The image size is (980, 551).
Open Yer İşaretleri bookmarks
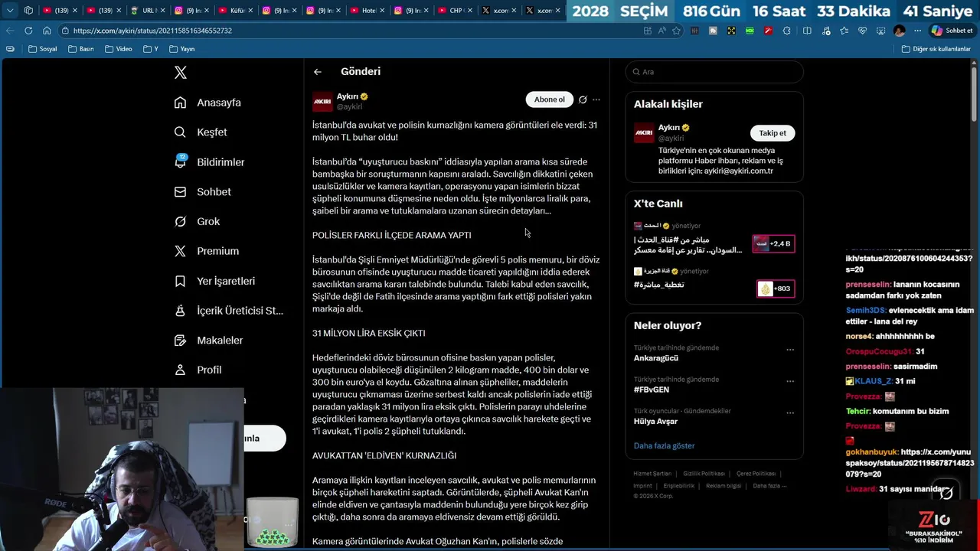pyautogui.click(x=214, y=281)
